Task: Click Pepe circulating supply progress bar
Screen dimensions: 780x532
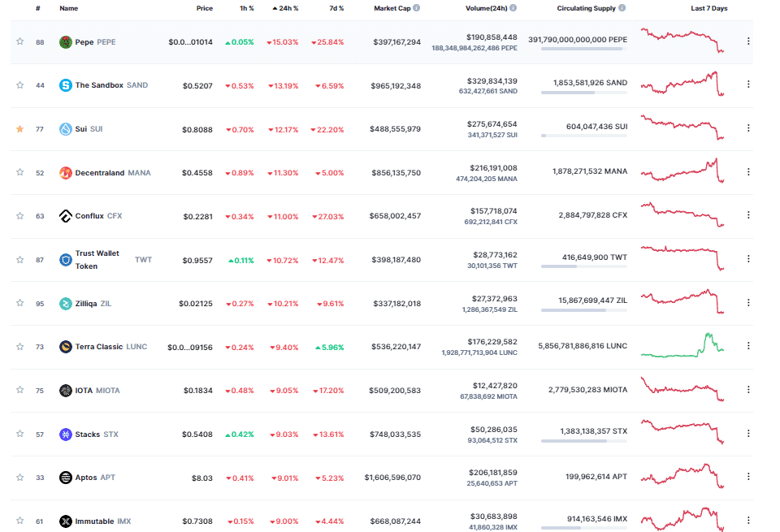Action: [584, 50]
